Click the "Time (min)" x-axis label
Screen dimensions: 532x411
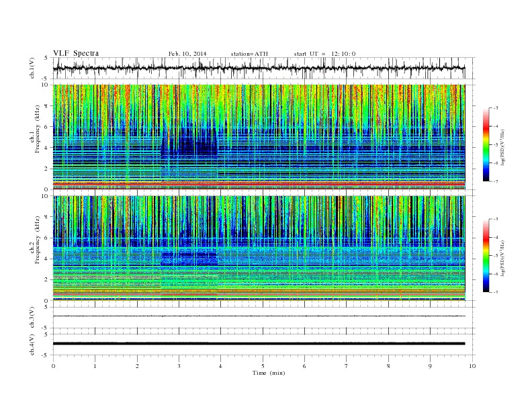269,373
